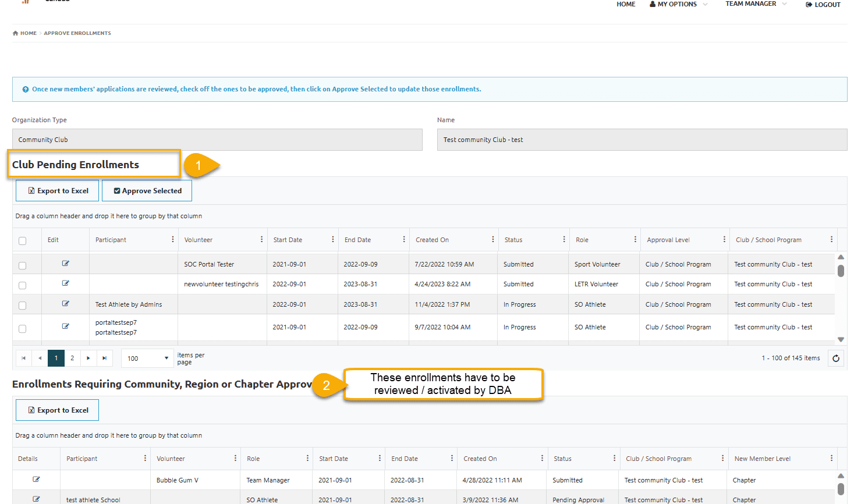Toggle the select-all checkbox in header

point(22,240)
